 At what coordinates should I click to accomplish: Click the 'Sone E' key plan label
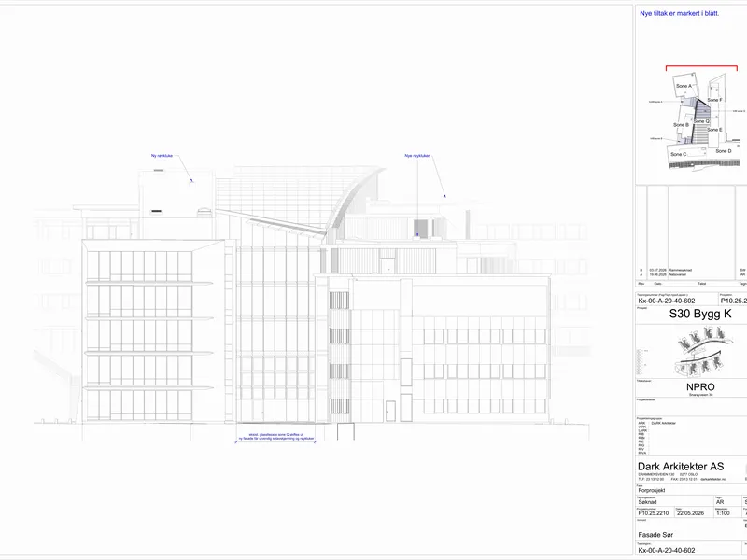[x=714, y=130]
